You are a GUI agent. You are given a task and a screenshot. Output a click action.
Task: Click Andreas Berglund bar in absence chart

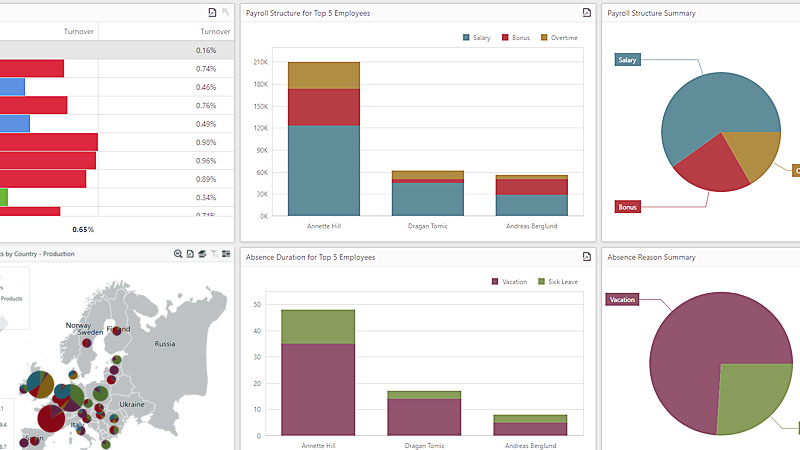click(530, 425)
